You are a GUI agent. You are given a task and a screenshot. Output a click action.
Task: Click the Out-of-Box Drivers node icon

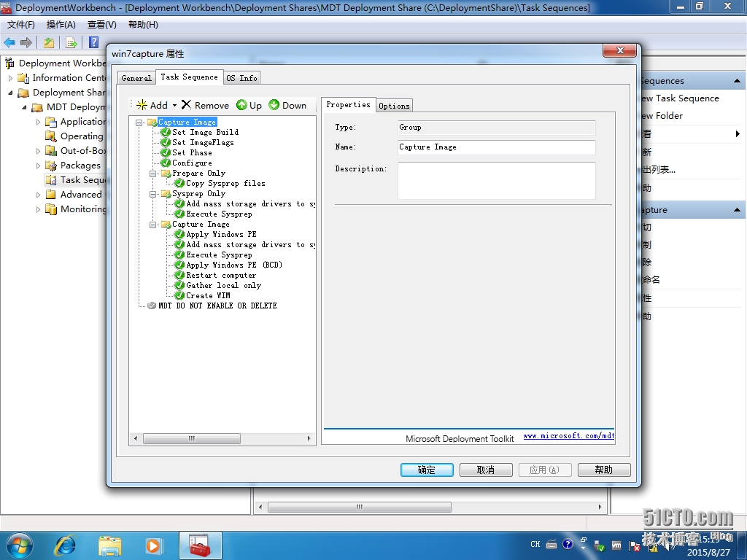[x=51, y=151]
